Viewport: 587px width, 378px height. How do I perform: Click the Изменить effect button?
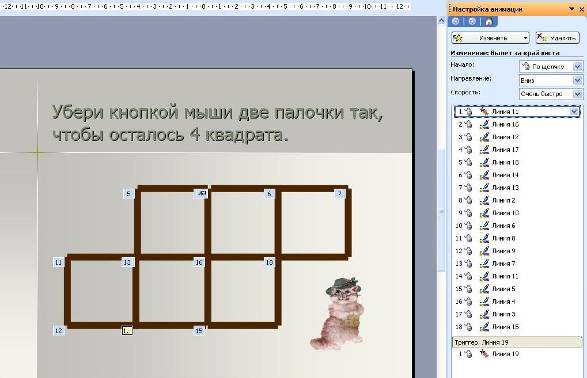[x=490, y=38]
